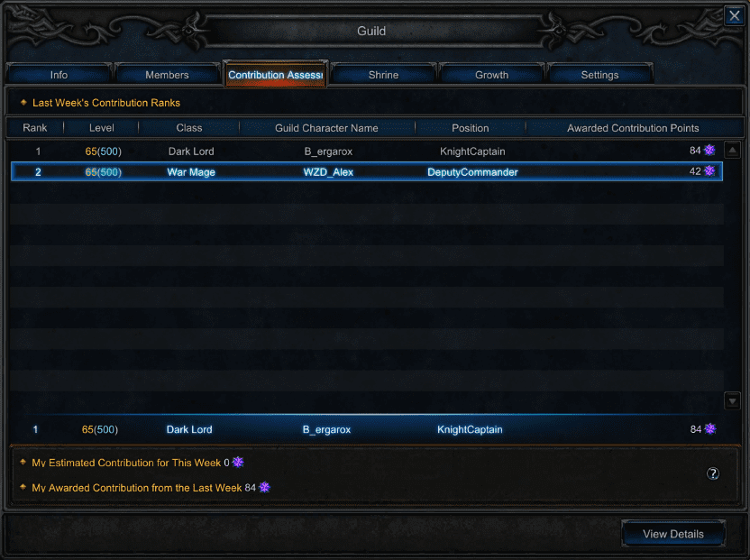Switch to the Settings tab

(x=599, y=75)
